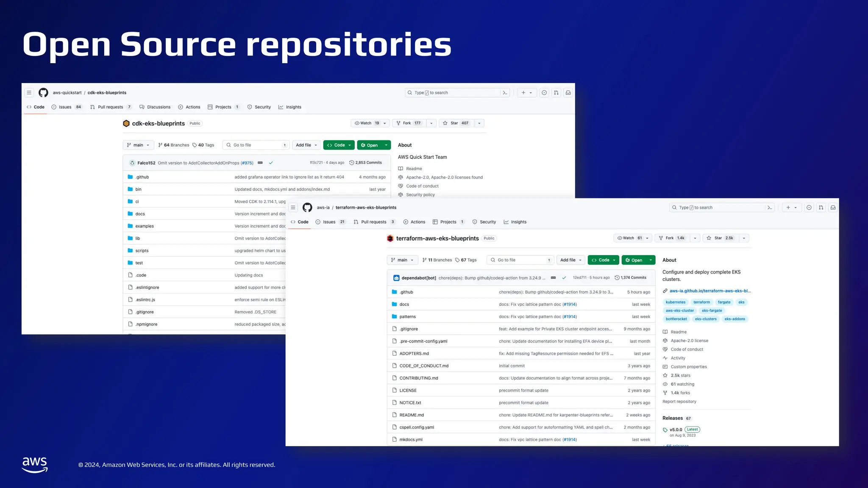
Task: Click the bottlerocket topic tag
Action: (676, 319)
